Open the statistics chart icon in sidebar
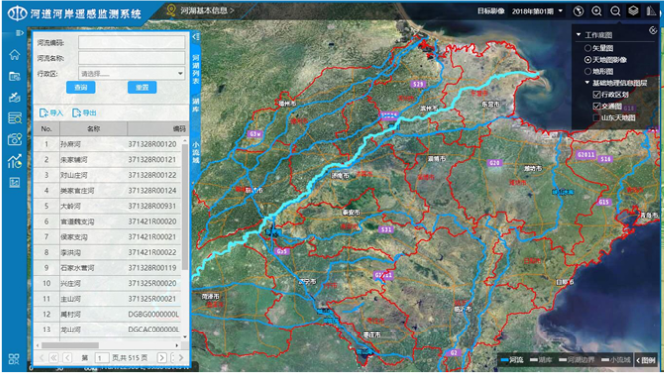 click(14, 161)
